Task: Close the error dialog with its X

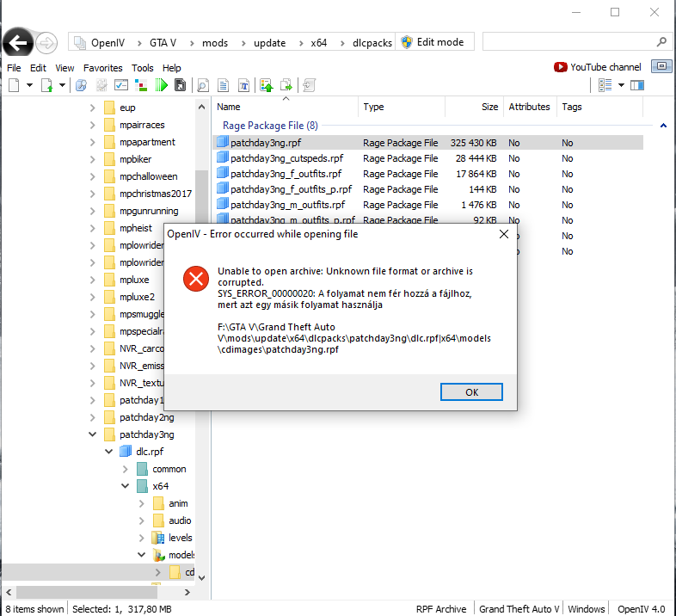Action: coord(503,234)
